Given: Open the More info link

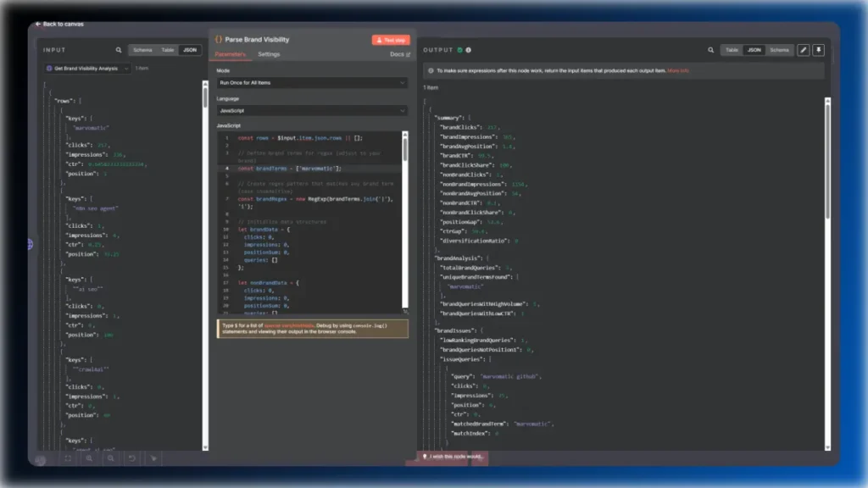Looking at the screenshot, I should (x=678, y=71).
